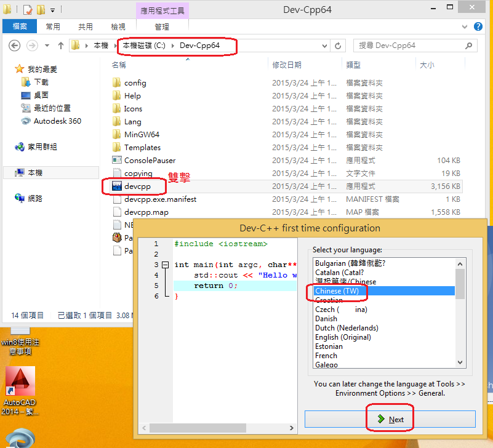
Task: Open the 檔案 ribbon tab
Action: coord(20,26)
